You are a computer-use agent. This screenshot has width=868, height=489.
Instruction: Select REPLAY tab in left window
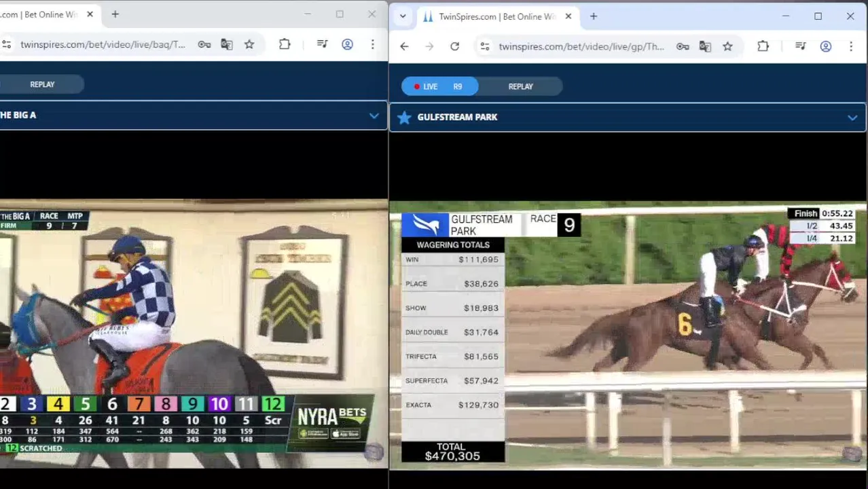click(42, 84)
